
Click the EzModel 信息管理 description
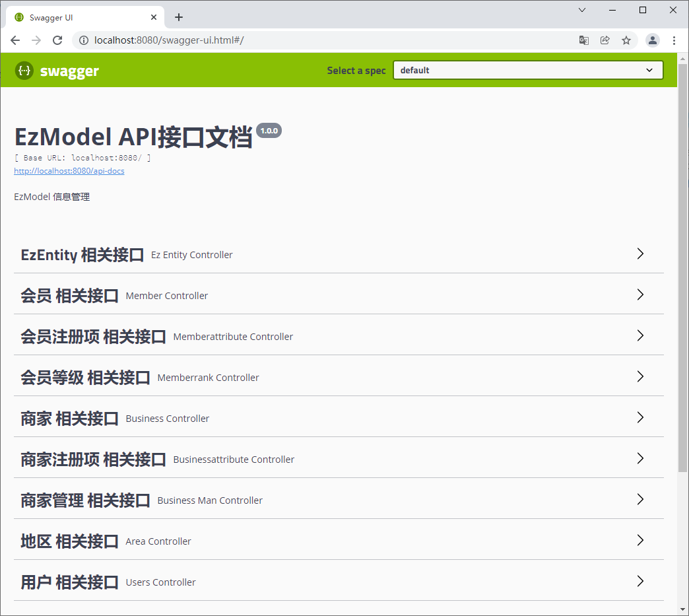coord(52,197)
